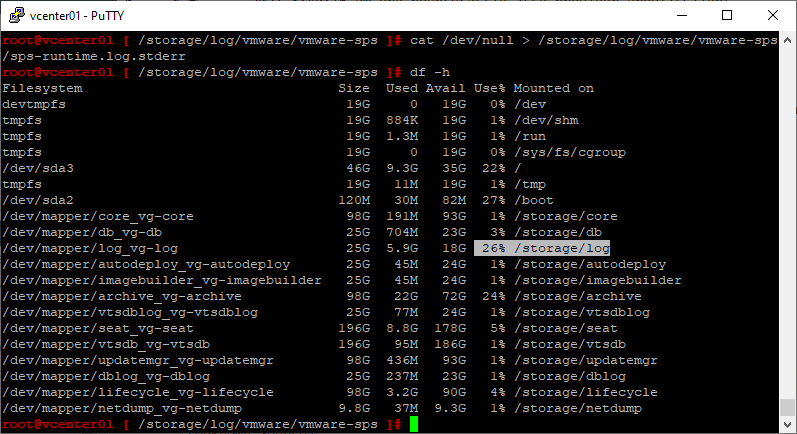Open the PuTTY system menu icon
Screen dimensions: 797x434
click(x=14, y=15)
